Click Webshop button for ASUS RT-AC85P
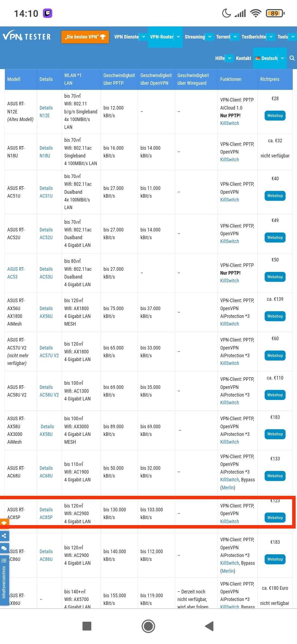This screenshot has width=297, height=644. click(x=275, y=517)
